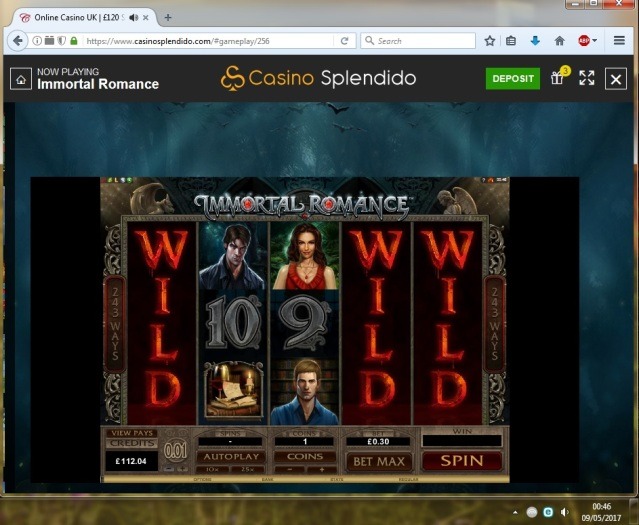The image size is (639, 525).
Task: Show hidden tray icons arrow in taskbar
Action: pos(515,512)
